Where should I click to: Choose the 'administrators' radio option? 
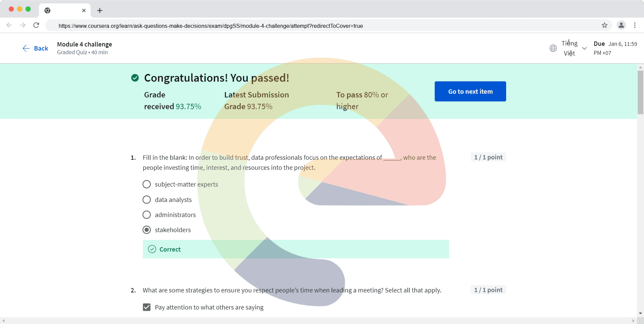point(147,215)
